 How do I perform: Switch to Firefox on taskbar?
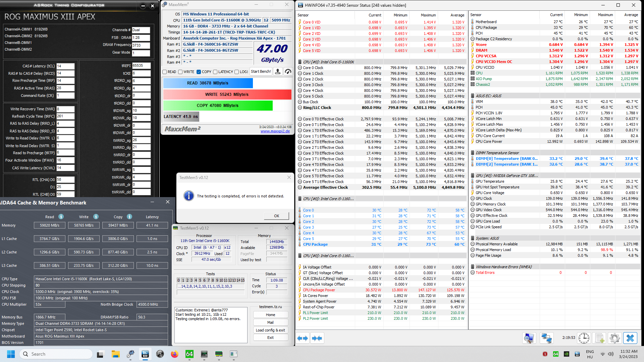point(174,354)
